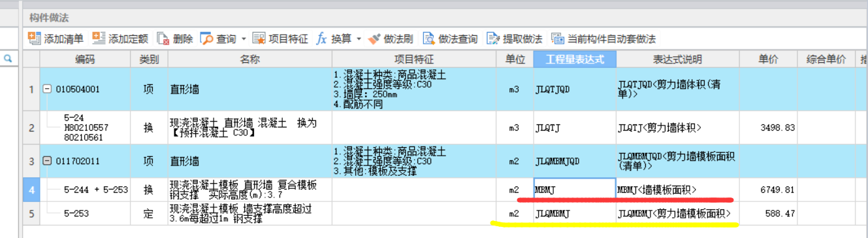Select row number 2 header
The image size is (868, 238).
31,128
